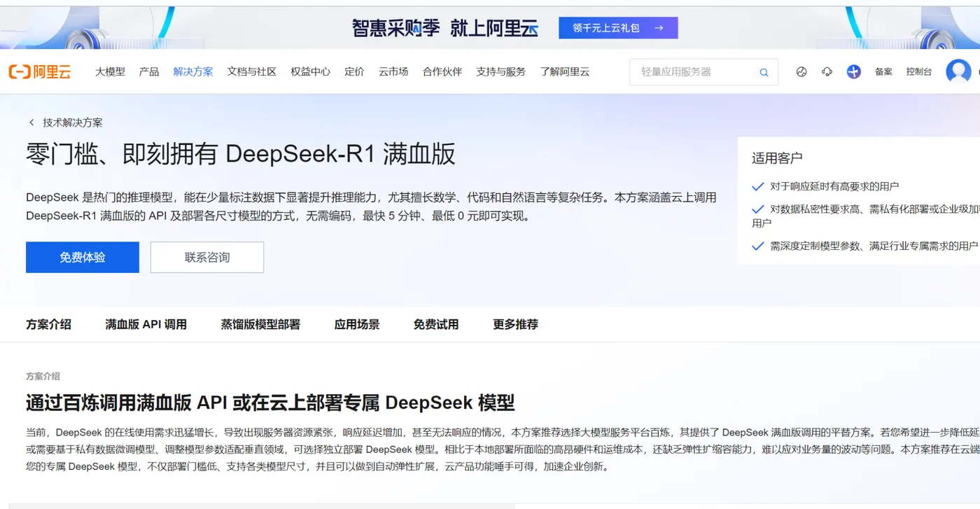Viewport: 980px width, 509px height.
Task: Switch to the 方案介绍 tab
Action: (x=48, y=324)
